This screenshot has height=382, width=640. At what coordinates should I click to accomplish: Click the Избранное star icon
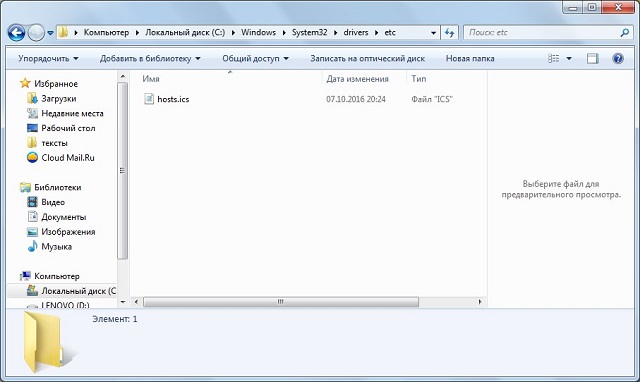pos(25,83)
